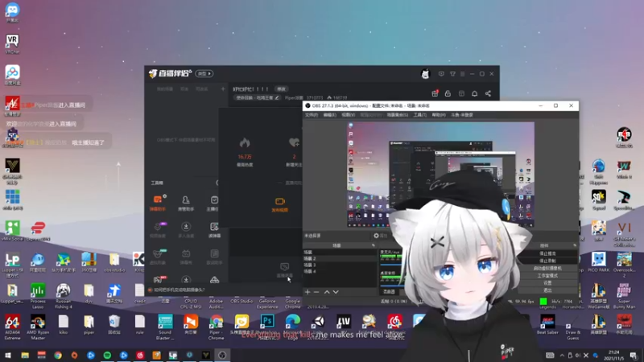
Task: Open 属性 gear button in OBS
Action: pos(380,236)
